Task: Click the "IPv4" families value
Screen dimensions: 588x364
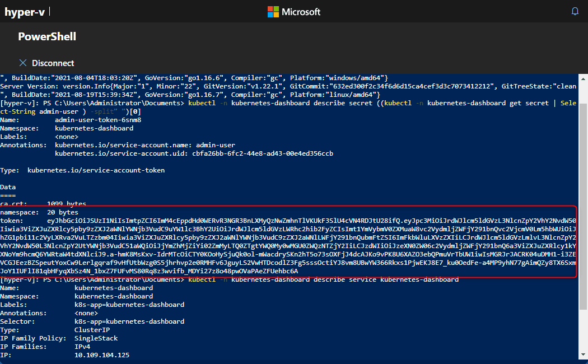Action: pos(82,347)
